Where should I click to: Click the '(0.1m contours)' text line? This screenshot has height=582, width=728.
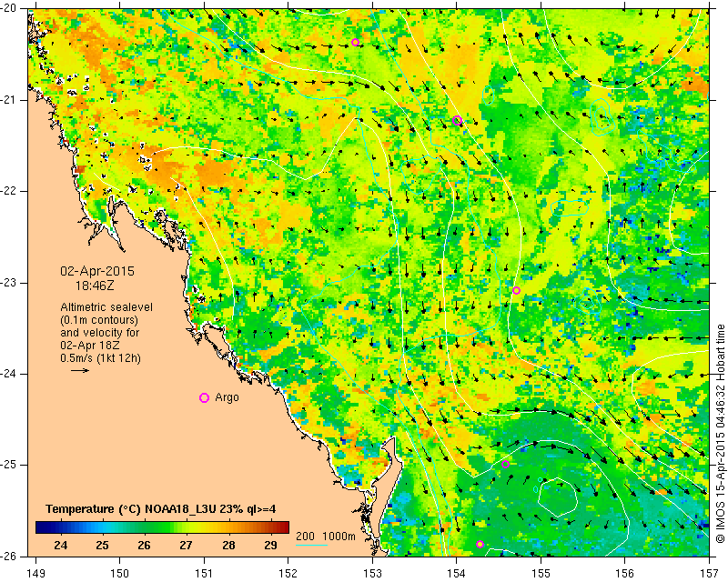[99, 320]
